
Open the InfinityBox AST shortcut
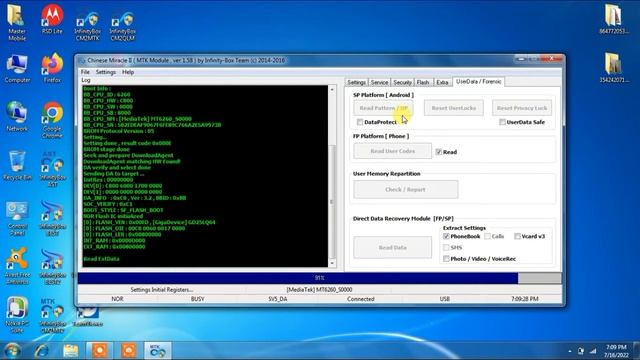[52, 169]
